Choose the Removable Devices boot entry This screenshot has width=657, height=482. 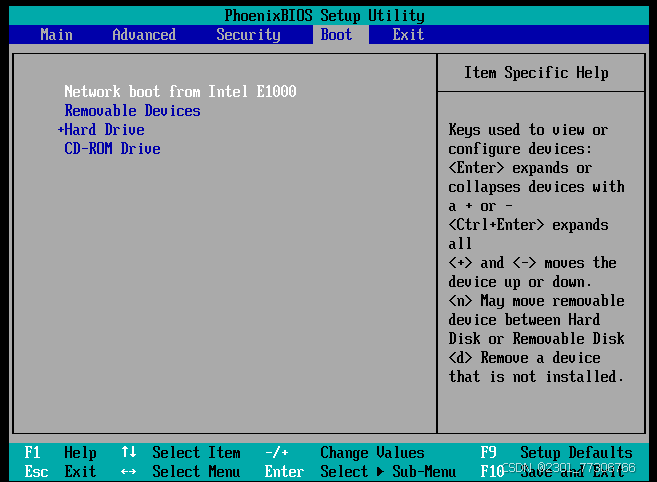point(132,111)
